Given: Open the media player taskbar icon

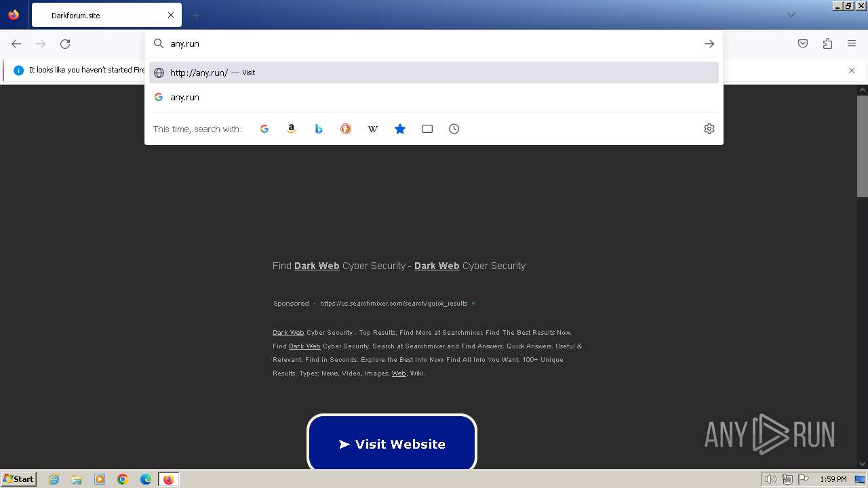Looking at the screenshot, I should (100, 479).
